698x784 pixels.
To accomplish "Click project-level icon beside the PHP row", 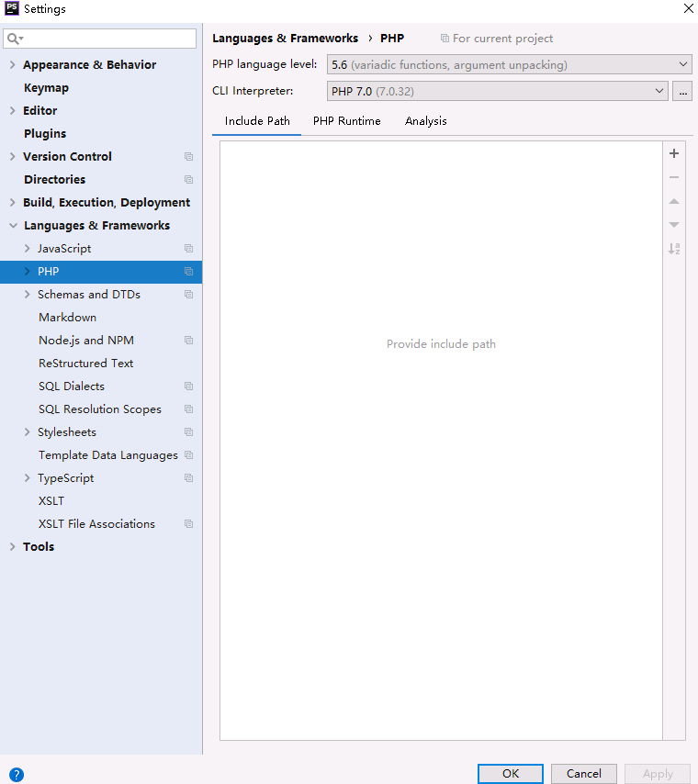I will pos(188,272).
